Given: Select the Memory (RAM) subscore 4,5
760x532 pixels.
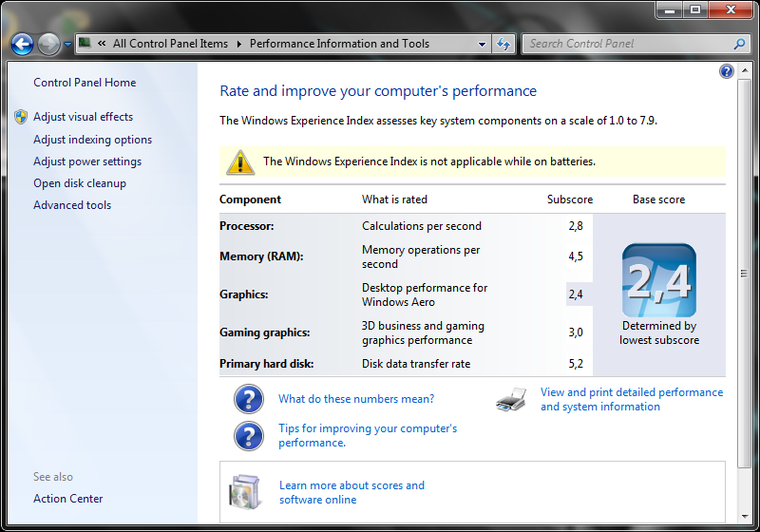Looking at the screenshot, I should point(576,256).
